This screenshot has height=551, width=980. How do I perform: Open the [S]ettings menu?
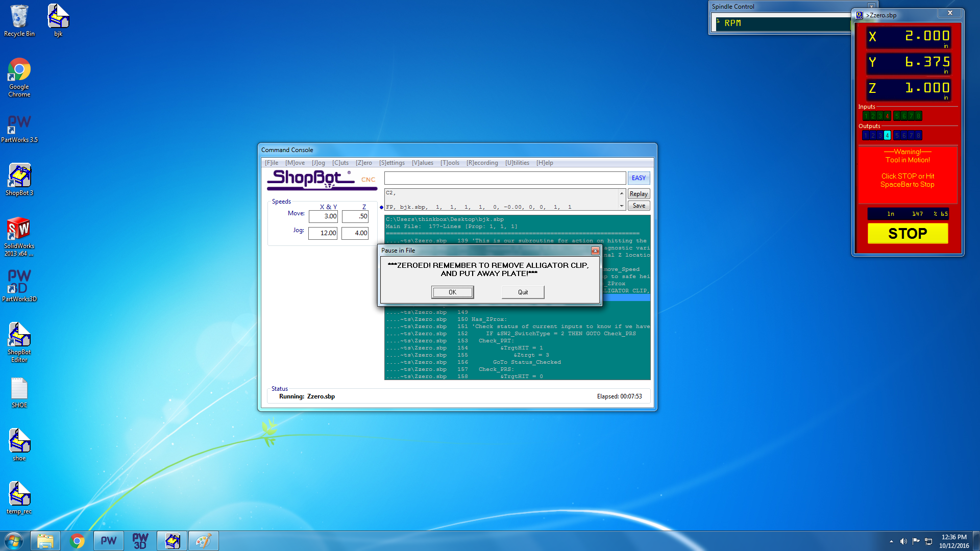392,163
